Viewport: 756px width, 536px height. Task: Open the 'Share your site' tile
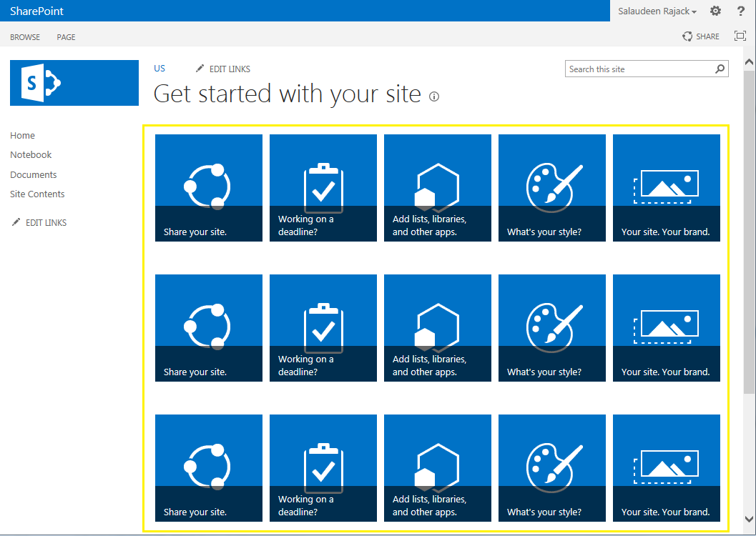click(208, 187)
